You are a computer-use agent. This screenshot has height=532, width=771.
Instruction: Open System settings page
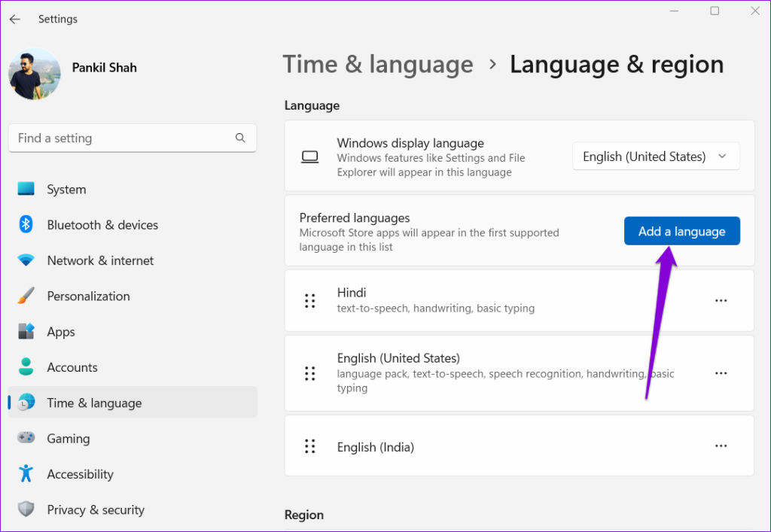(133, 189)
